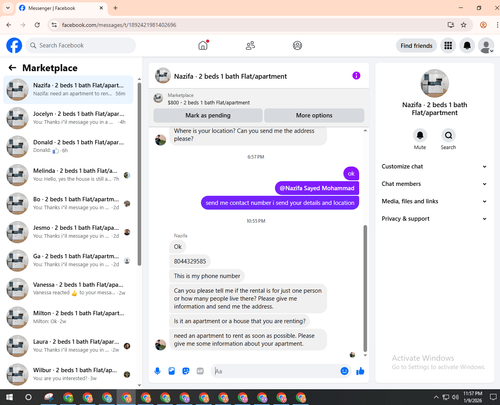This screenshot has width=500, height=405.
Task: Click the More options button
Action: click(x=314, y=115)
